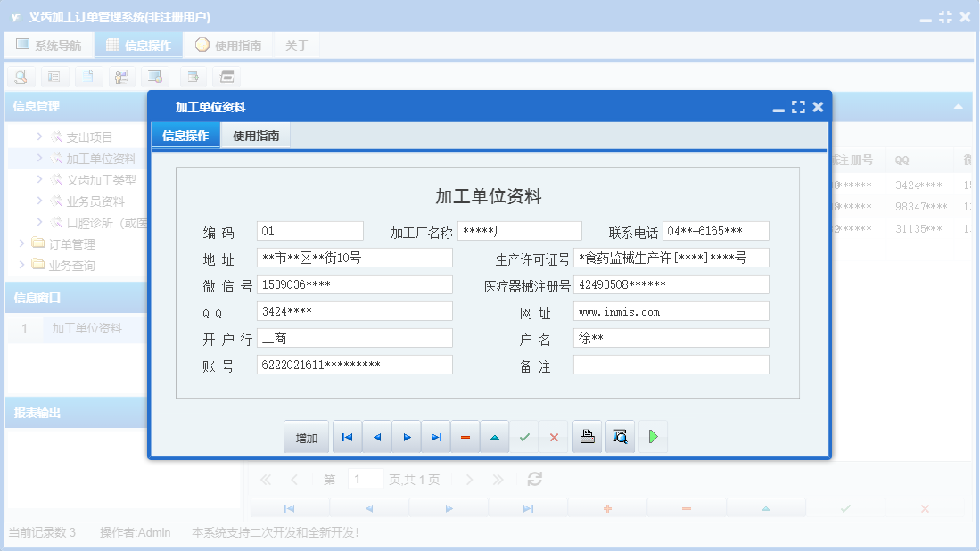Advance to the next record with the ▶ button
The image size is (980, 551).
point(406,436)
